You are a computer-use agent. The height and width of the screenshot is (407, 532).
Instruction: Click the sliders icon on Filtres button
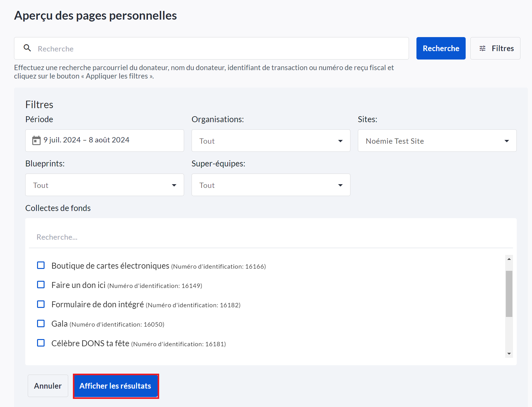click(482, 48)
